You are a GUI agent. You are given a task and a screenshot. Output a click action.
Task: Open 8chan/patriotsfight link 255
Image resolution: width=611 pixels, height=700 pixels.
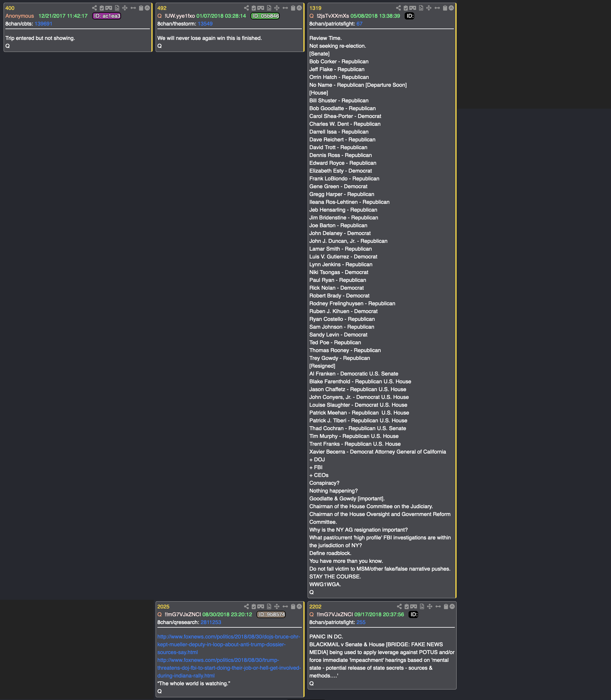click(x=361, y=622)
